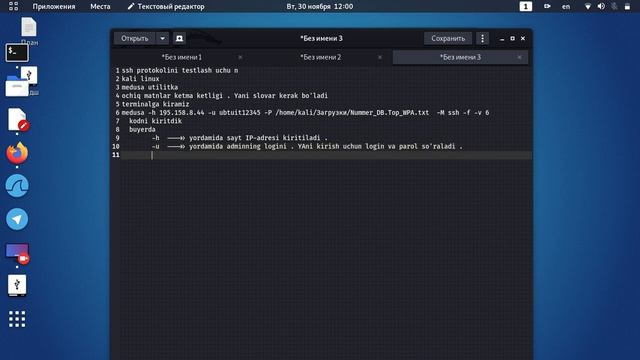The height and width of the screenshot is (360, 640).
Task: Click the screen recording indicator in the top bar
Action: [x=547, y=6]
